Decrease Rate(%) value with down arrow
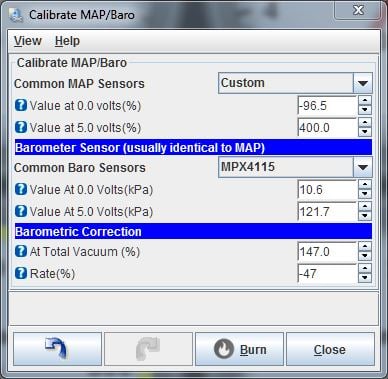 coord(365,278)
